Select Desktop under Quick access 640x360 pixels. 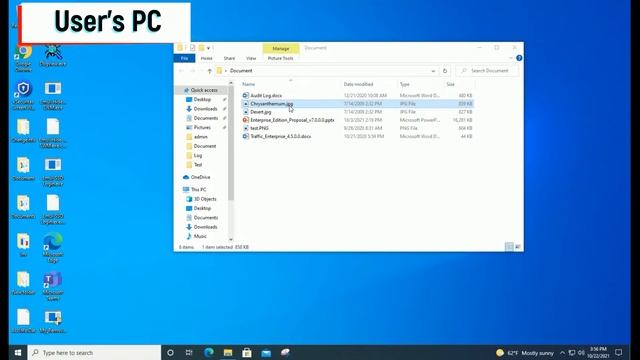click(202, 99)
